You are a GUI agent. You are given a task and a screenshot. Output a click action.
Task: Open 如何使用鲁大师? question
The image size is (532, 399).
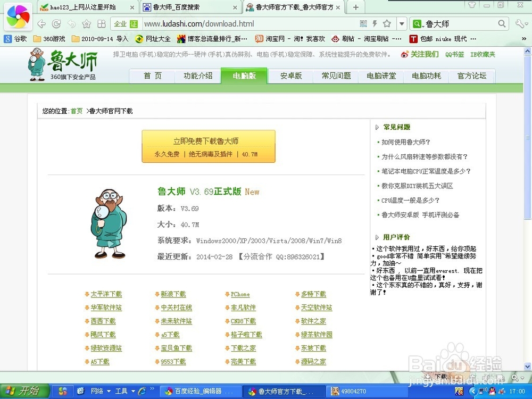[x=405, y=142]
